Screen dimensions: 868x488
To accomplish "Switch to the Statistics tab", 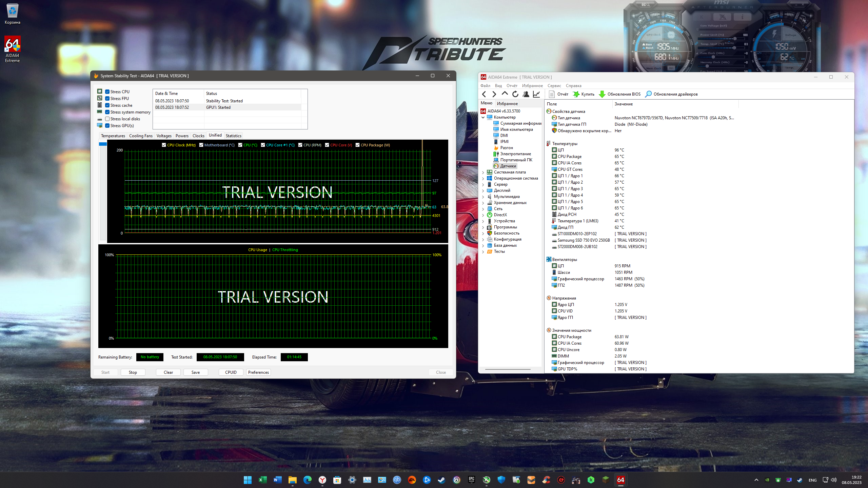I will [x=233, y=136].
